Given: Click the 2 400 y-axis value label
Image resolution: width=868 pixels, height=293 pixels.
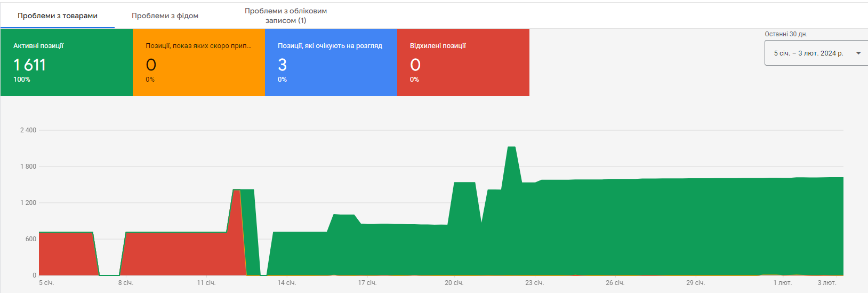Looking at the screenshot, I should point(28,130).
